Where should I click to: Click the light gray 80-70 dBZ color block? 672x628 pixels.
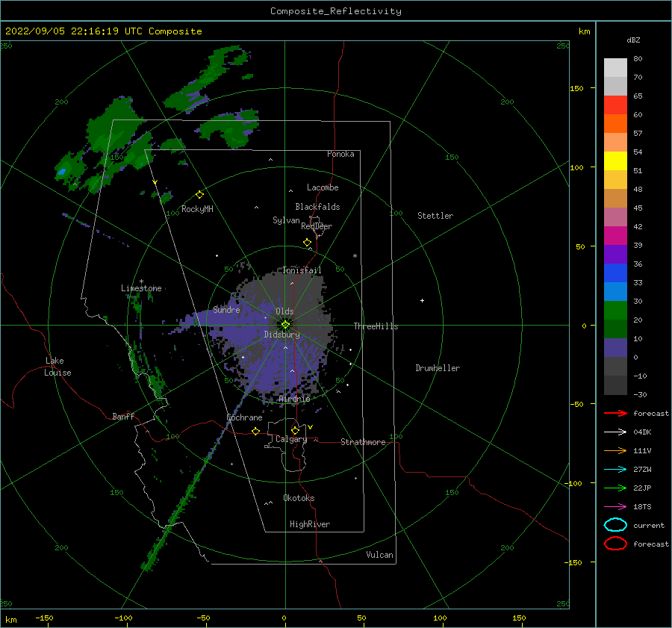[615, 68]
